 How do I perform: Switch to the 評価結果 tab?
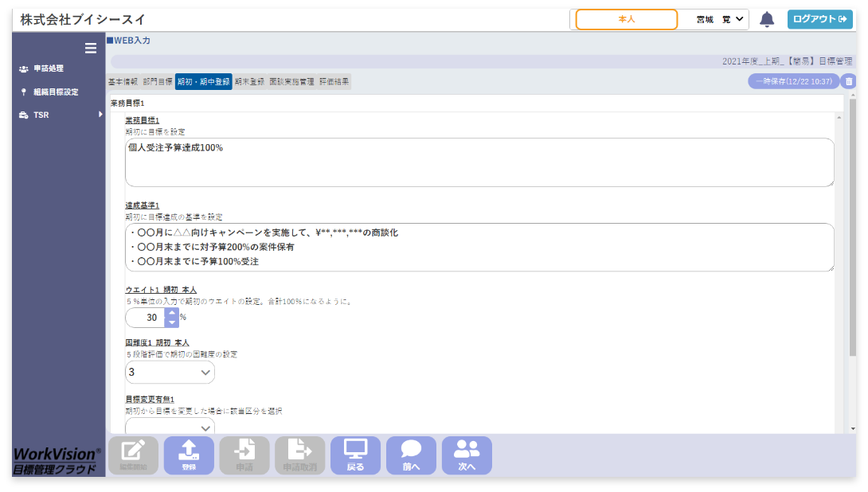pyautogui.click(x=334, y=81)
